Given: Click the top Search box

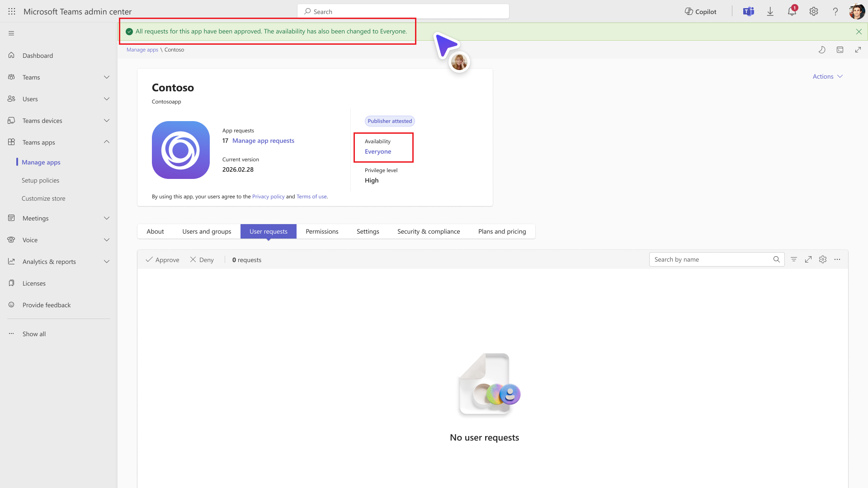Looking at the screenshot, I should tap(403, 12).
